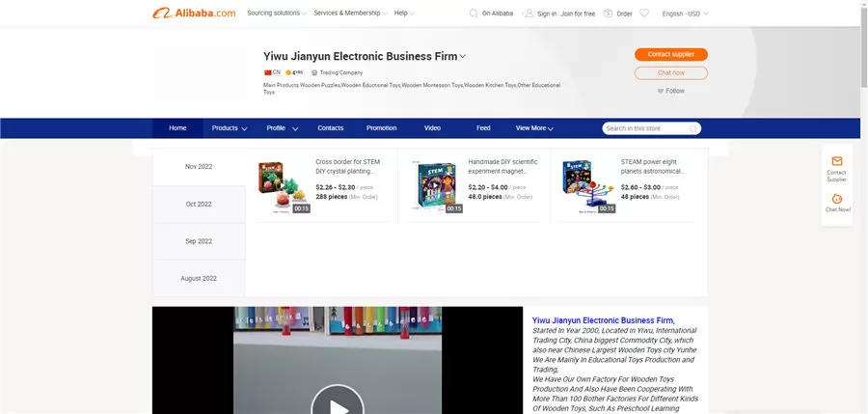Click the search magnifier icon near On Alibaba

click(x=474, y=14)
